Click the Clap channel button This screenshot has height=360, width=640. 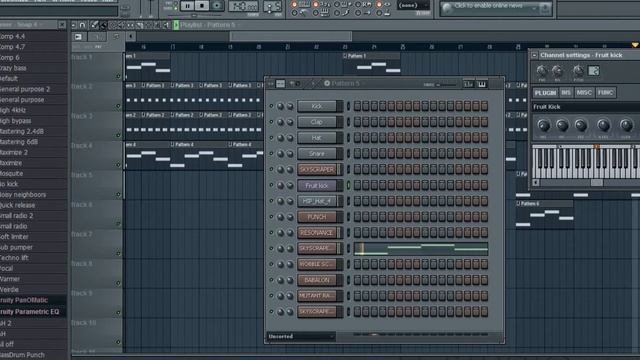317,122
